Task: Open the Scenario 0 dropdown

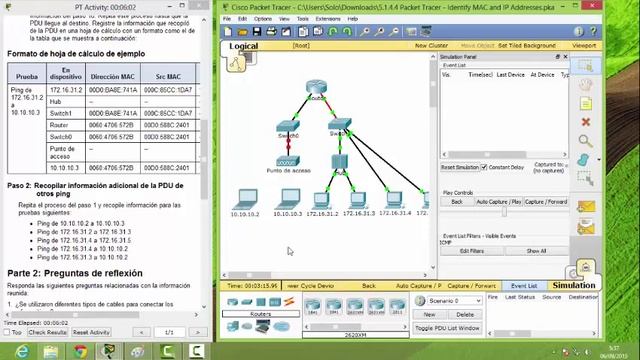Action: click(x=455, y=301)
